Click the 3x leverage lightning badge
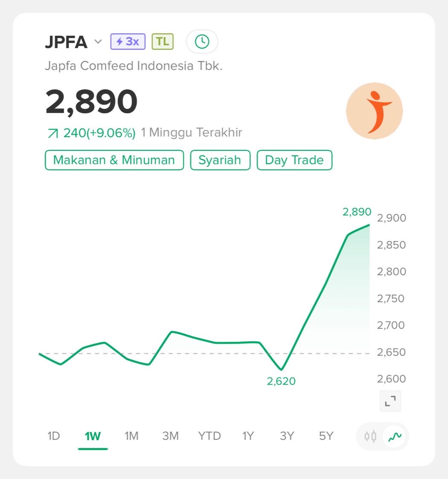This screenshot has height=479, width=448. click(128, 42)
